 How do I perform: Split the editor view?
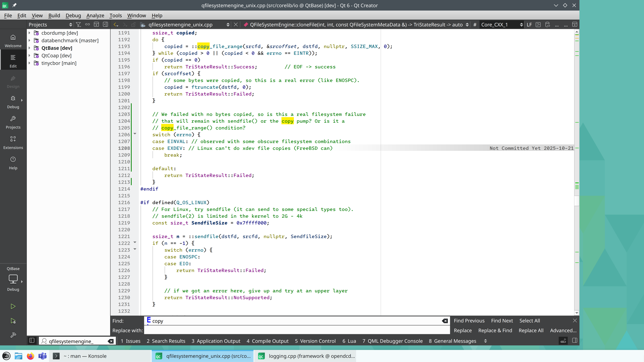click(574, 24)
